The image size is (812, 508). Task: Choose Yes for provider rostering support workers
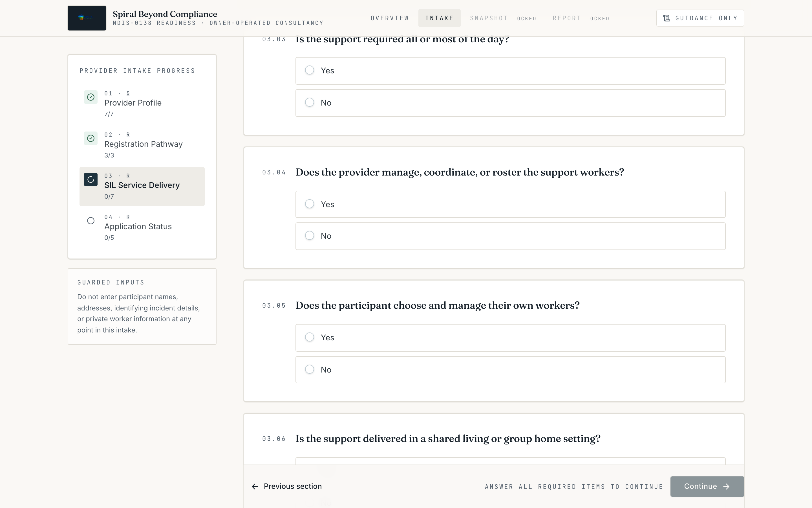pyautogui.click(x=510, y=204)
